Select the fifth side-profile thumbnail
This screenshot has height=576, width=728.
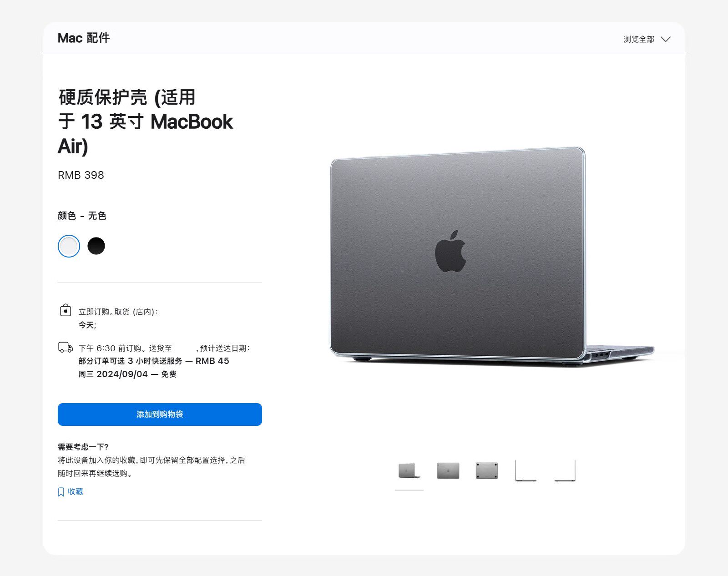pyautogui.click(x=565, y=470)
